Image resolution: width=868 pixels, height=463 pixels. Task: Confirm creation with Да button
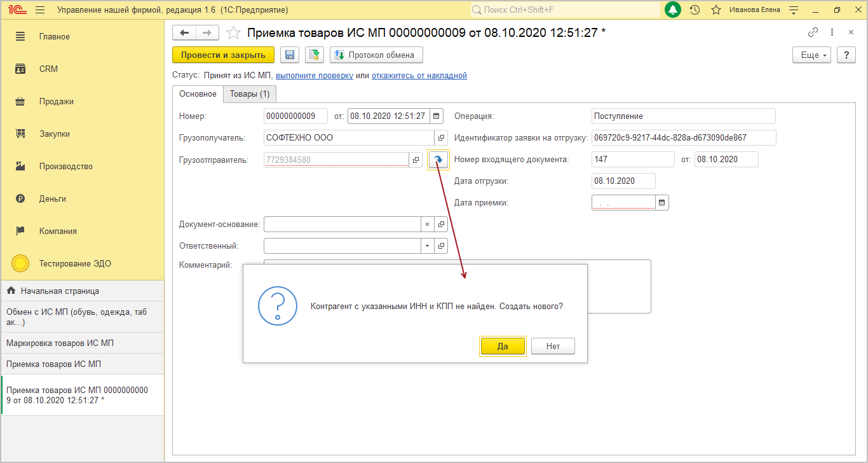503,346
